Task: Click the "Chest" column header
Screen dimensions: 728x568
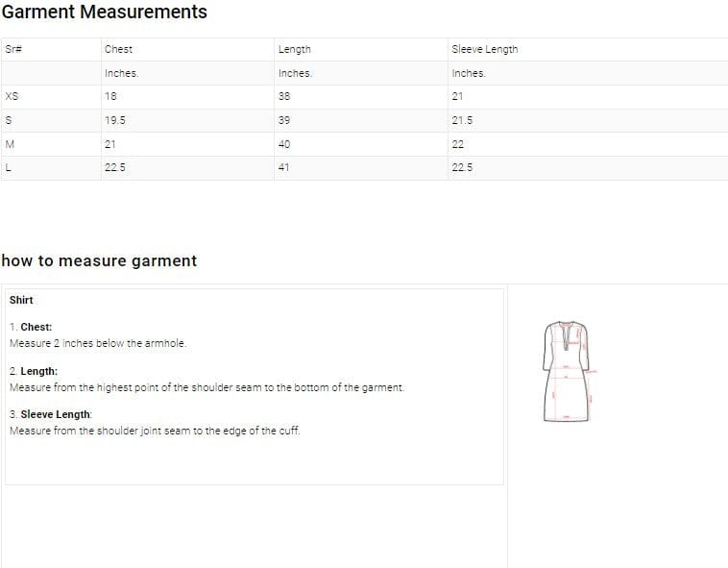Action: tap(118, 49)
